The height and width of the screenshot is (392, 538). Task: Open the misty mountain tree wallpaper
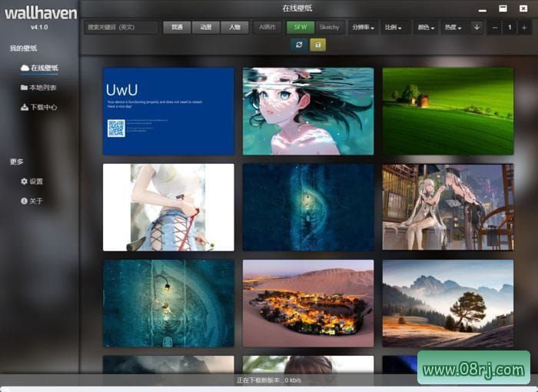click(x=448, y=304)
